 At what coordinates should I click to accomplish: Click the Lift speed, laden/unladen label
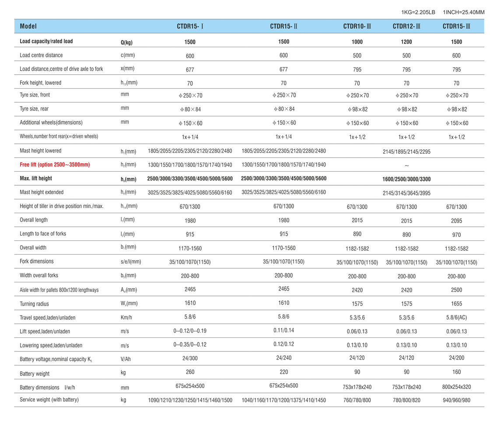click(x=45, y=331)
